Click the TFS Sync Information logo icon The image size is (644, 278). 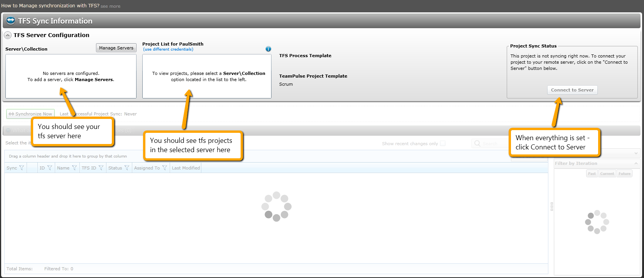pos(11,20)
